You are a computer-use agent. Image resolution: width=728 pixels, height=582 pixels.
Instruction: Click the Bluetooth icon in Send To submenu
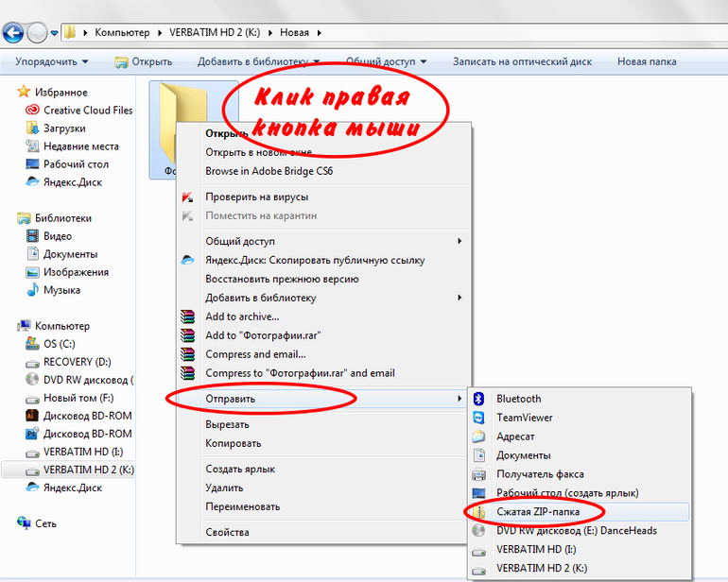click(478, 399)
